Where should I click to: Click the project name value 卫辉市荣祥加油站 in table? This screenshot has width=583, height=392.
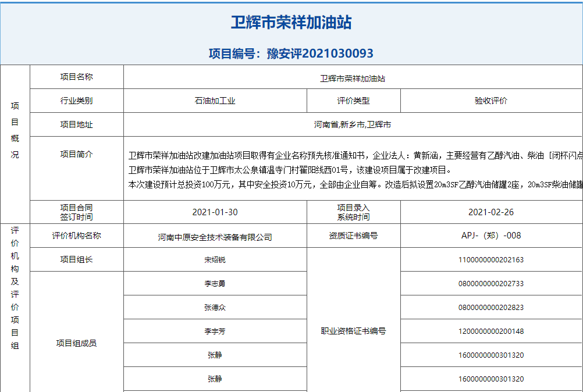click(x=353, y=79)
